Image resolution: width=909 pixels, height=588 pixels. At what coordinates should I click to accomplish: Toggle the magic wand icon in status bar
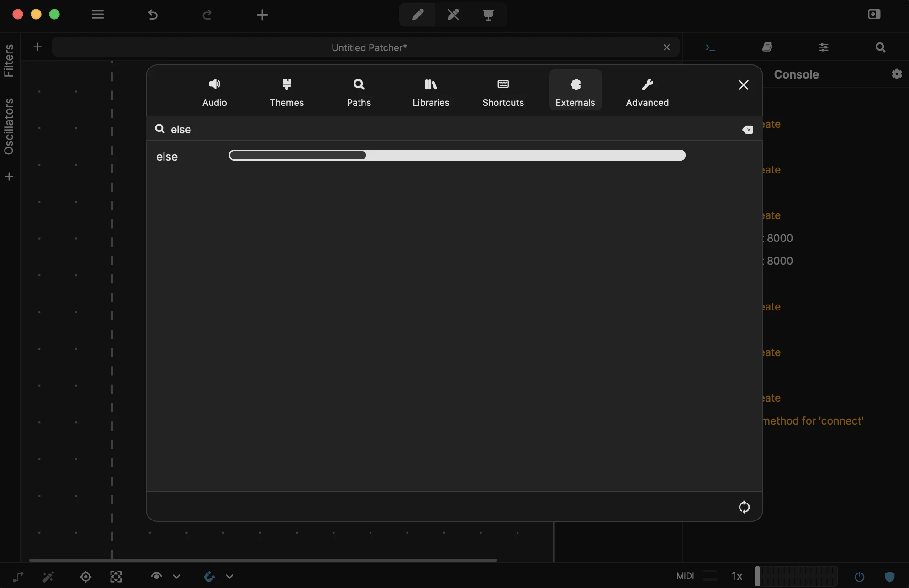(x=48, y=577)
